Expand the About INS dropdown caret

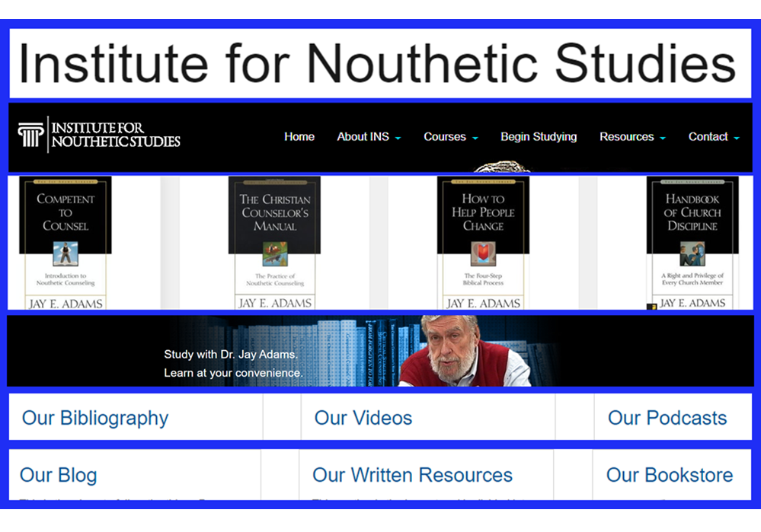tap(398, 139)
